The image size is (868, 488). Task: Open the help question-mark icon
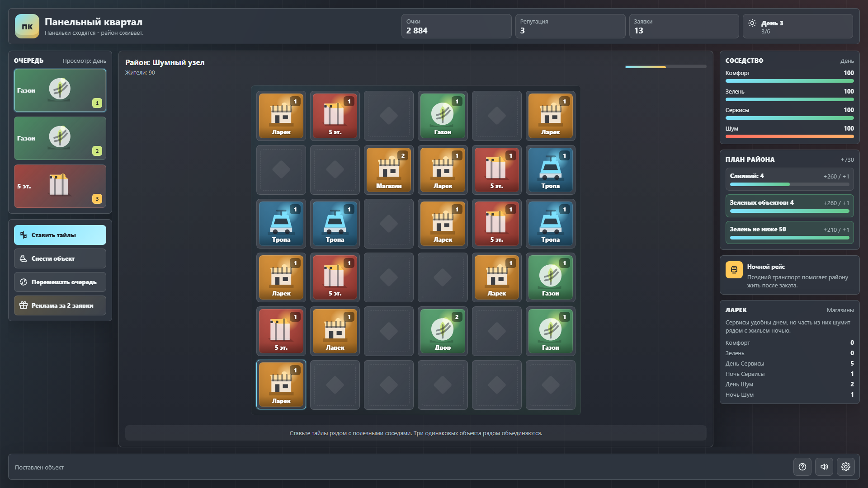802,467
